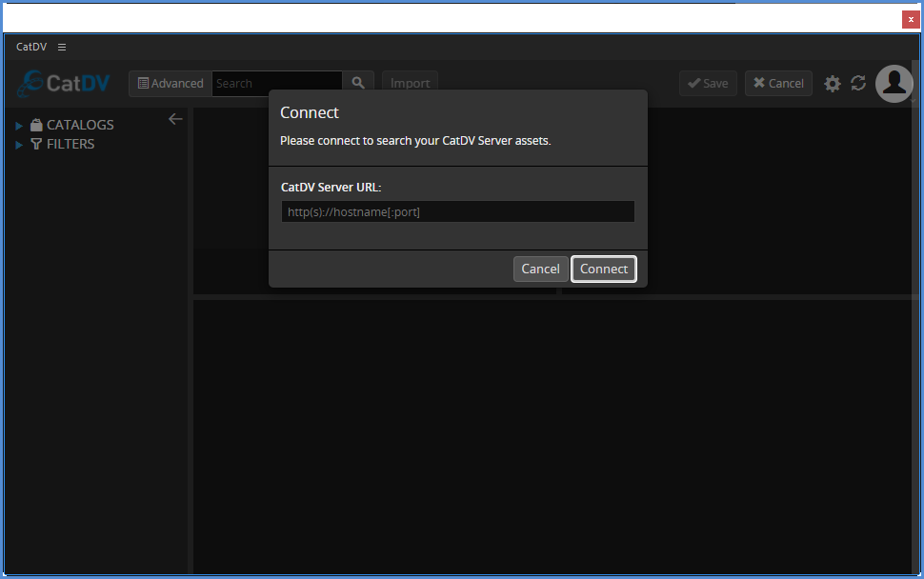Click Connect button in dialog
This screenshot has height=579, width=924.
pos(604,270)
